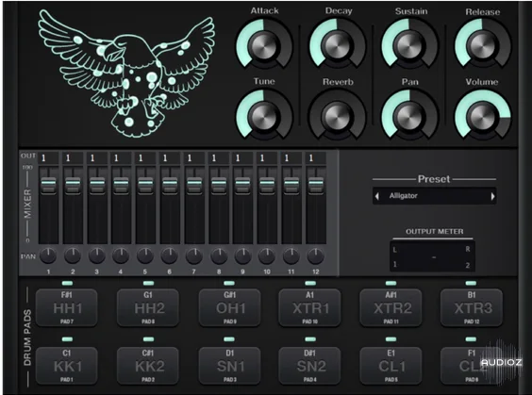532x395 pixels.
Task: Select previous preset with left arrow
Action: coord(377,196)
